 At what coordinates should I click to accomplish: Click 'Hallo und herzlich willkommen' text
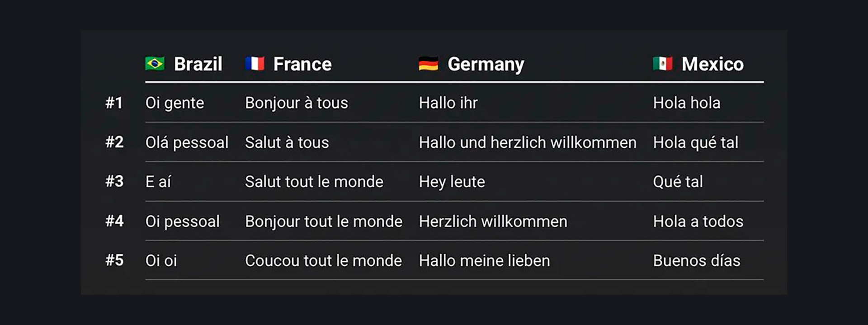(528, 143)
